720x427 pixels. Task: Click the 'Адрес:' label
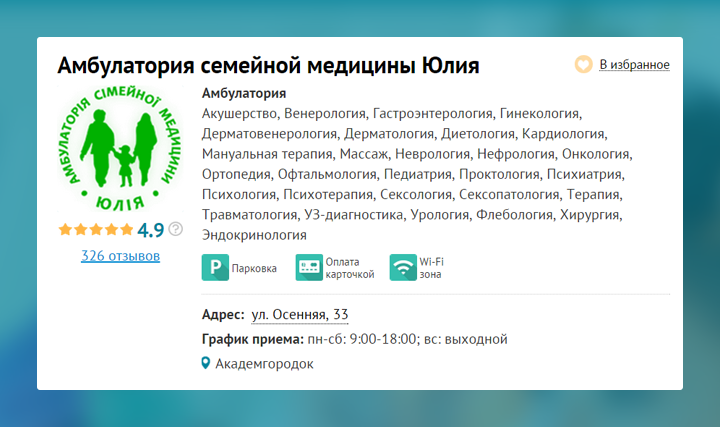coord(223,315)
